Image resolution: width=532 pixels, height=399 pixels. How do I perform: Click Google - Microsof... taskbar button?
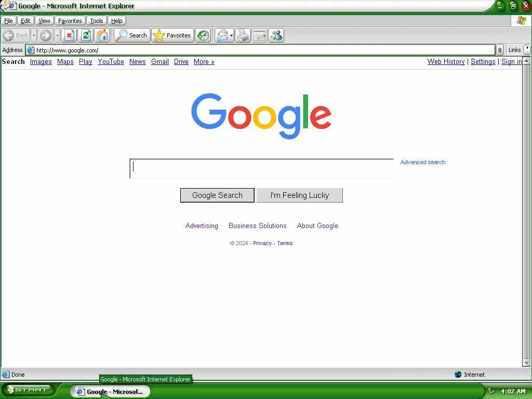pyautogui.click(x=110, y=392)
